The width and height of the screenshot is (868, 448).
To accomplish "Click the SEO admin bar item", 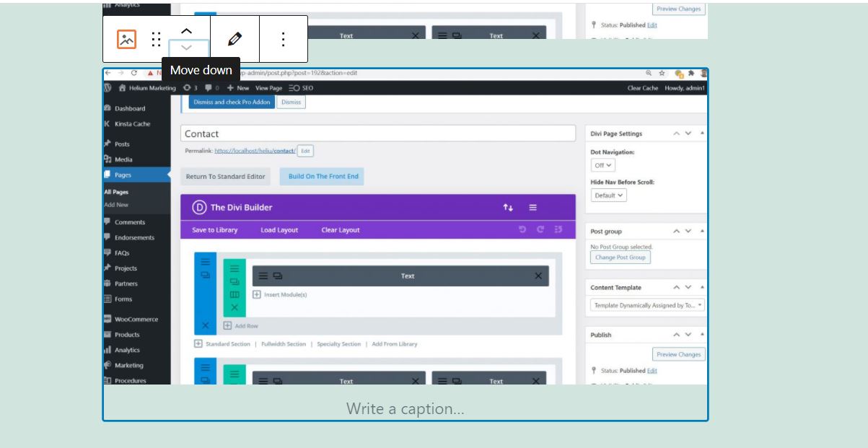I will click(301, 88).
